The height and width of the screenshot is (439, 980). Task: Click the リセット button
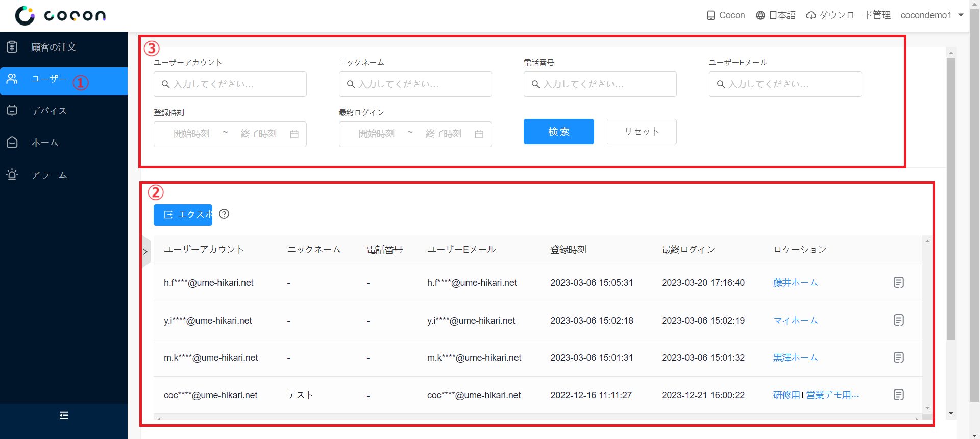tap(642, 132)
